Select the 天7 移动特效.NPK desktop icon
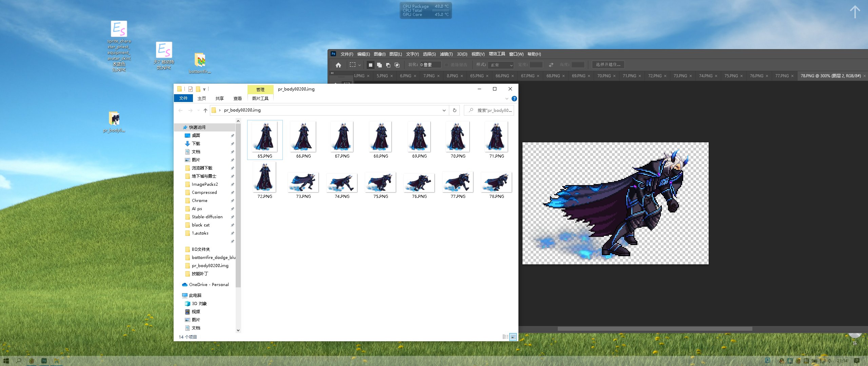This screenshot has height=366, width=868. click(x=164, y=56)
